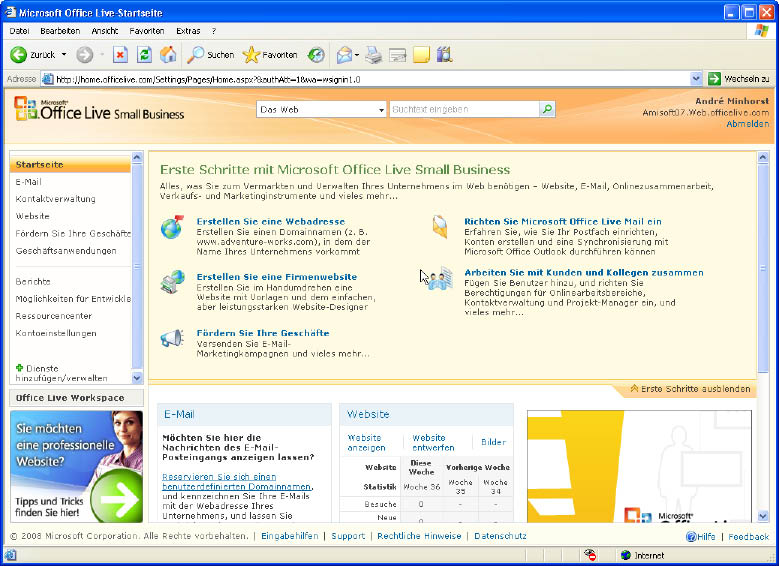Click the Office Live Small Business logo

(99, 109)
